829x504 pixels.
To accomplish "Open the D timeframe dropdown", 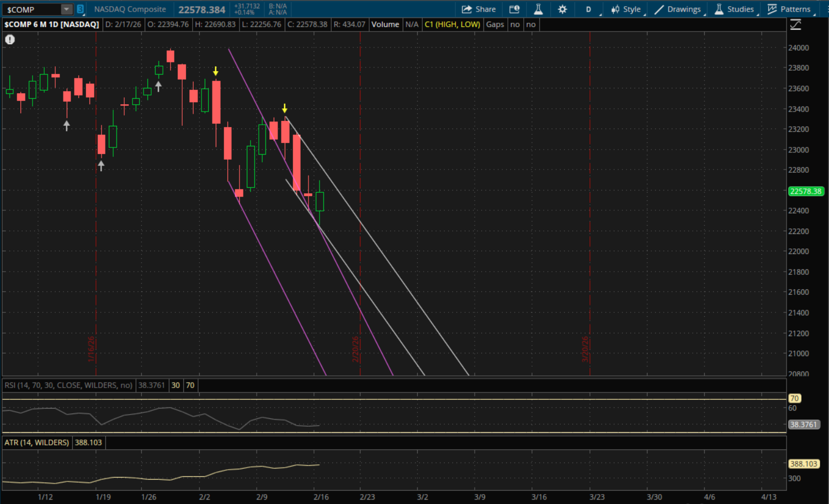I will coord(588,9).
